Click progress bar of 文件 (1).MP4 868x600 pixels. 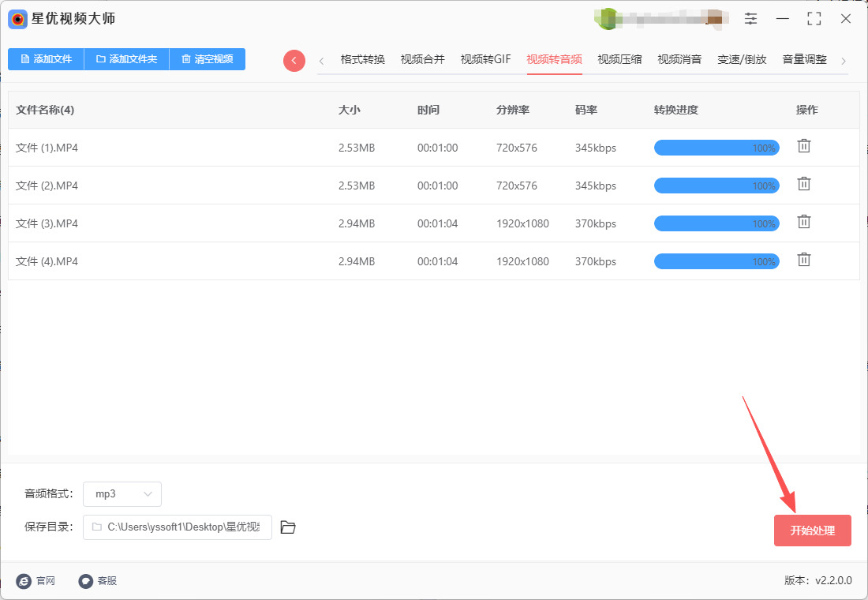pyautogui.click(x=716, y=148)
